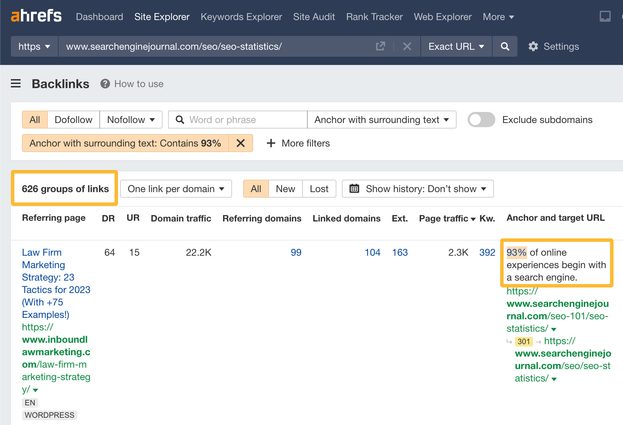Open the Nofollow filter dropdown
This screenshot has width=623, height=425.
click(131, 120)
